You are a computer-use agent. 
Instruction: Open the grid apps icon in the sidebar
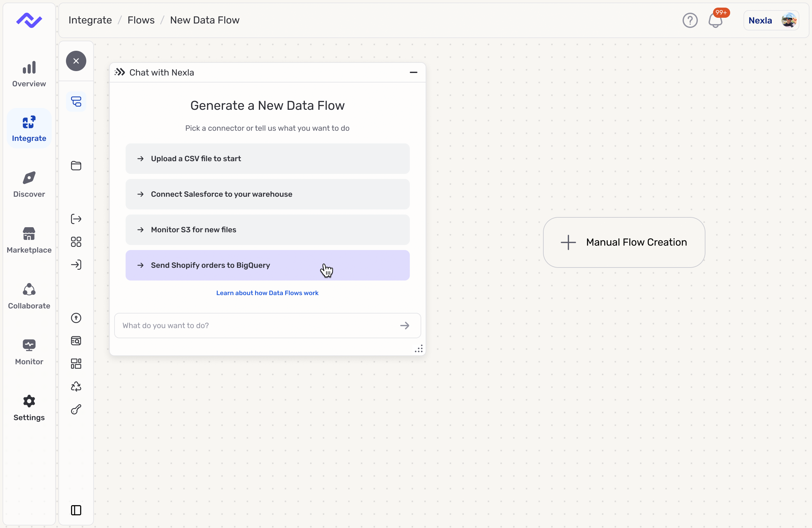76,242
